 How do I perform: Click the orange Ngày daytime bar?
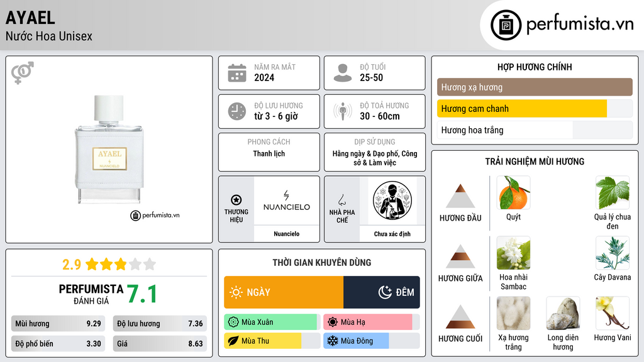[284, 292]
